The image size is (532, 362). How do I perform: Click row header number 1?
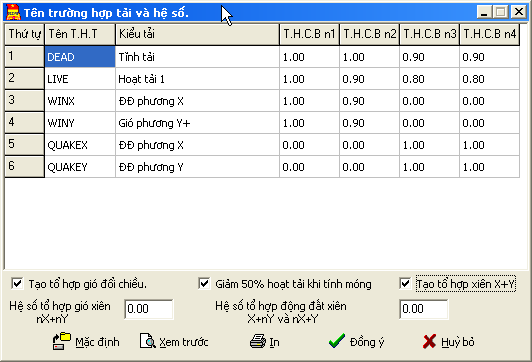point(24,57)
